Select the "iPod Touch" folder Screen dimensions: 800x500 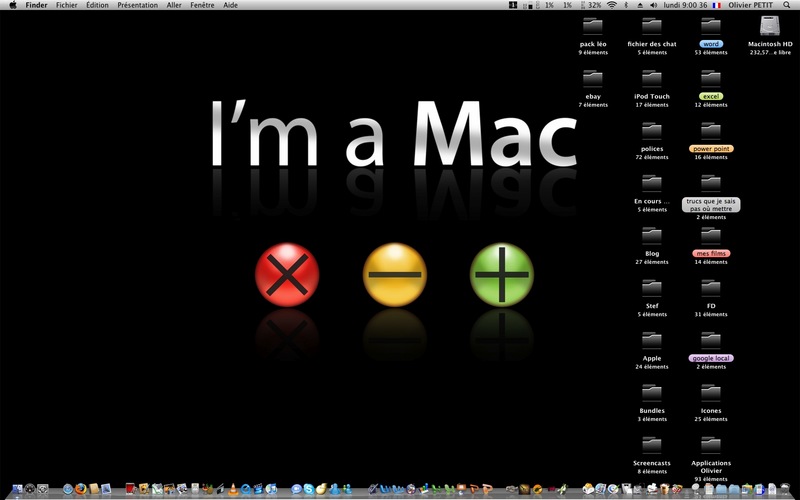(x=652, y=79)
